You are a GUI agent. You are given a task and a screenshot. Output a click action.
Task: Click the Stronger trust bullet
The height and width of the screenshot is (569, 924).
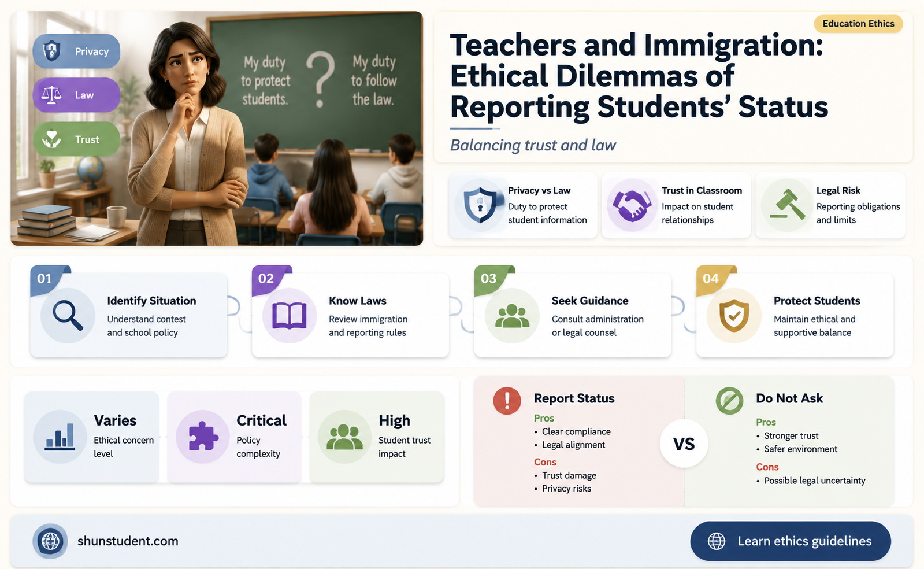[791, 436]
